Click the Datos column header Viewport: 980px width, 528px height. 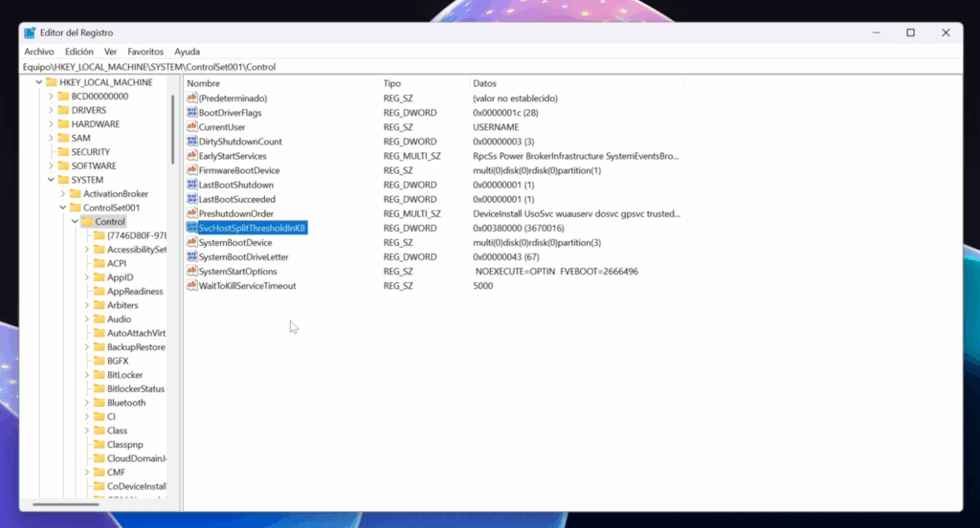[576, 83]
